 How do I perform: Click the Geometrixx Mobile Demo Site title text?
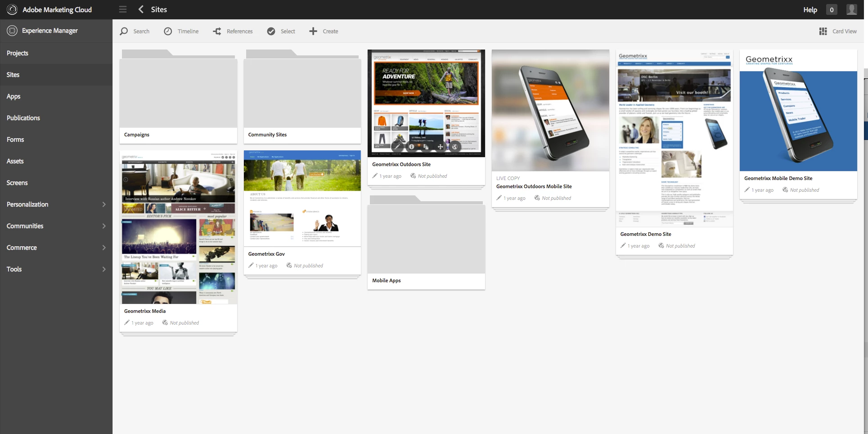tap(778, 178)
